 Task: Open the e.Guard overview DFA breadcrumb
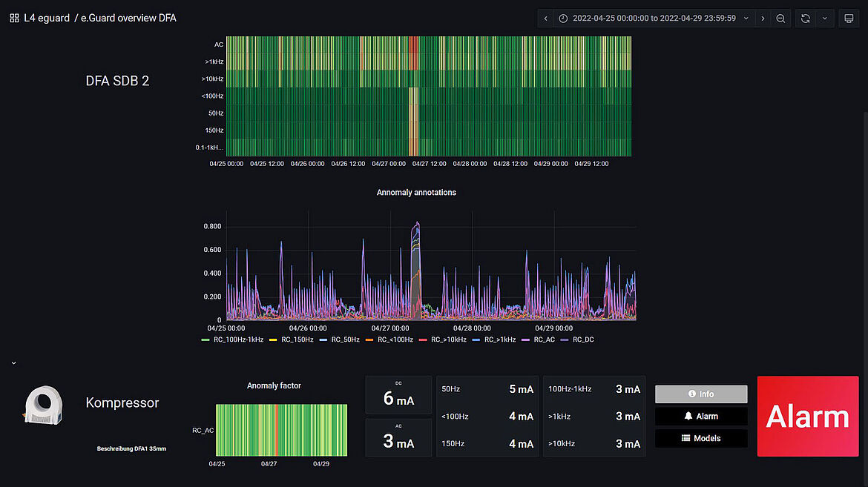coord(130,18)
